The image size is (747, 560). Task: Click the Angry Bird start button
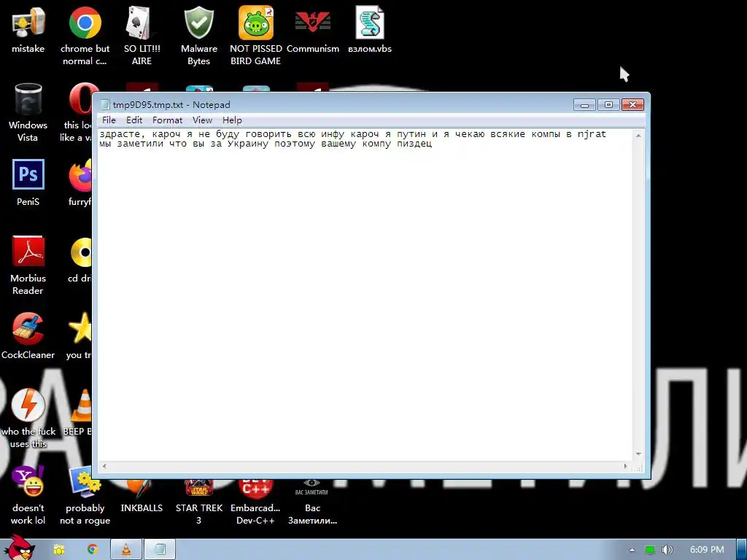tap(19, 548)
